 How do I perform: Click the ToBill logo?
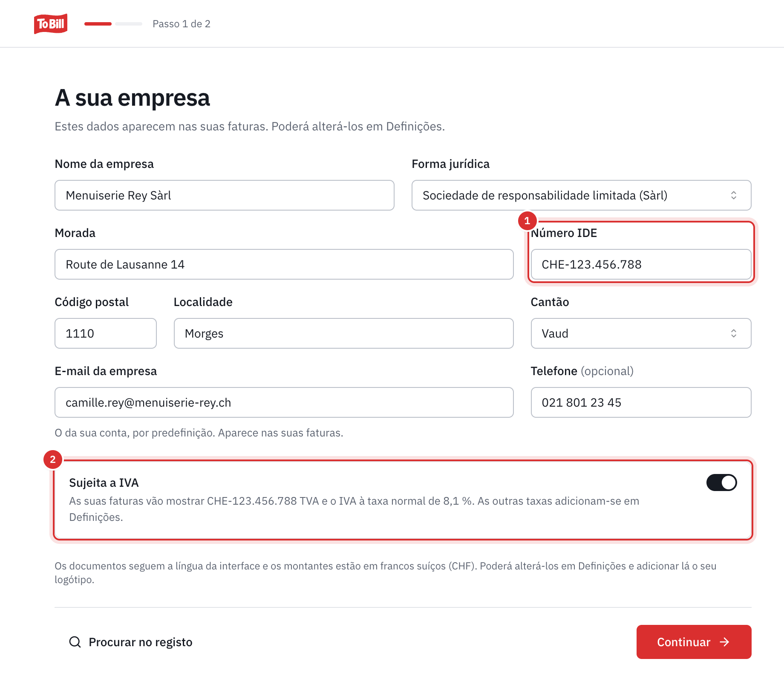coord(51,24)
